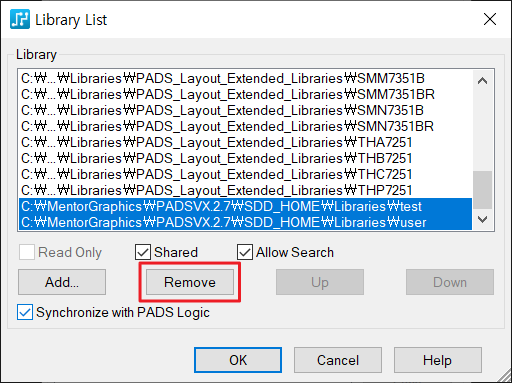Click the list scrollbar down arrow
The width and height of the screenshot is (512, 383).
pos(483,219)
